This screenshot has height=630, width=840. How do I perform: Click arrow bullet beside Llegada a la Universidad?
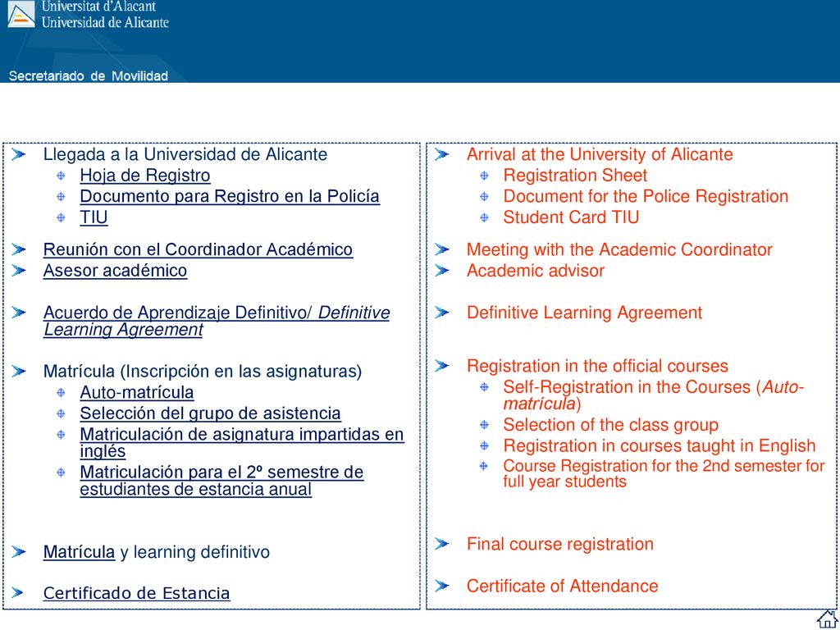[x=19, y=155]
